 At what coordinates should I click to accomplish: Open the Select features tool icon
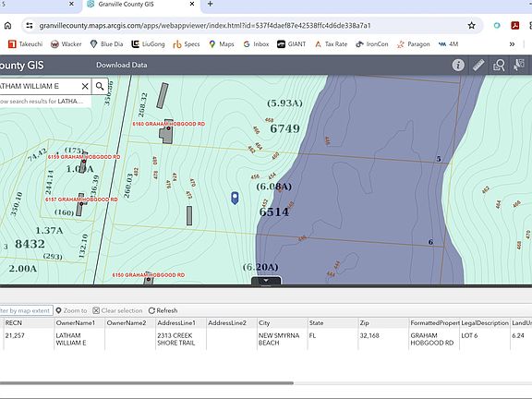[x=519, y=65]
